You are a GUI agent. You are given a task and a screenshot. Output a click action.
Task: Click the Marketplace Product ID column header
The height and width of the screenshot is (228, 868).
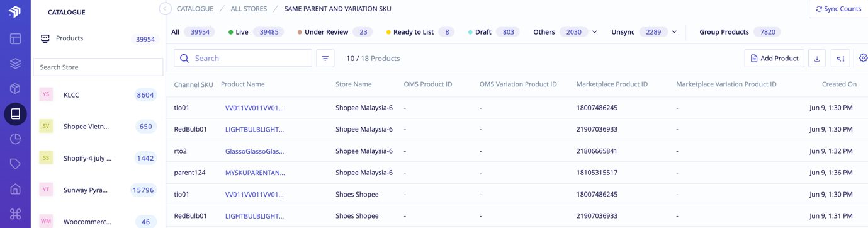(612, 84)
